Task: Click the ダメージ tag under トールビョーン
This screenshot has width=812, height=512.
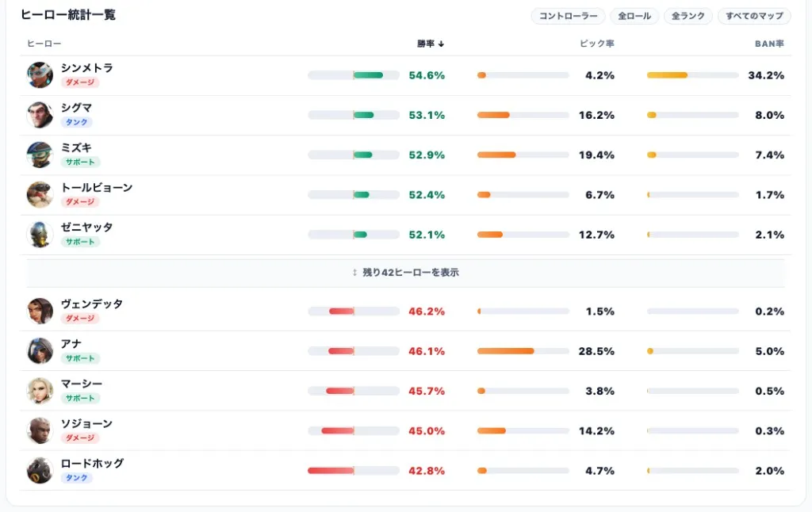Action: tap(80, 202)
